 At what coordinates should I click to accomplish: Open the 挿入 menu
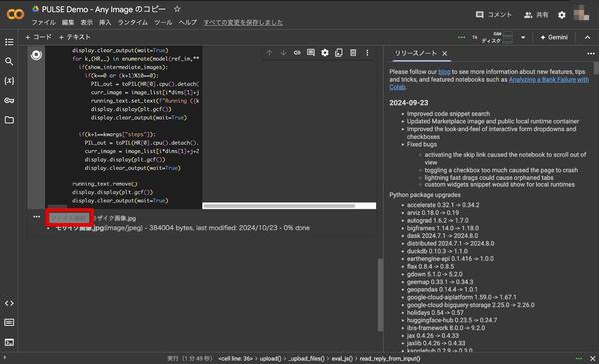tap(105, 23)
